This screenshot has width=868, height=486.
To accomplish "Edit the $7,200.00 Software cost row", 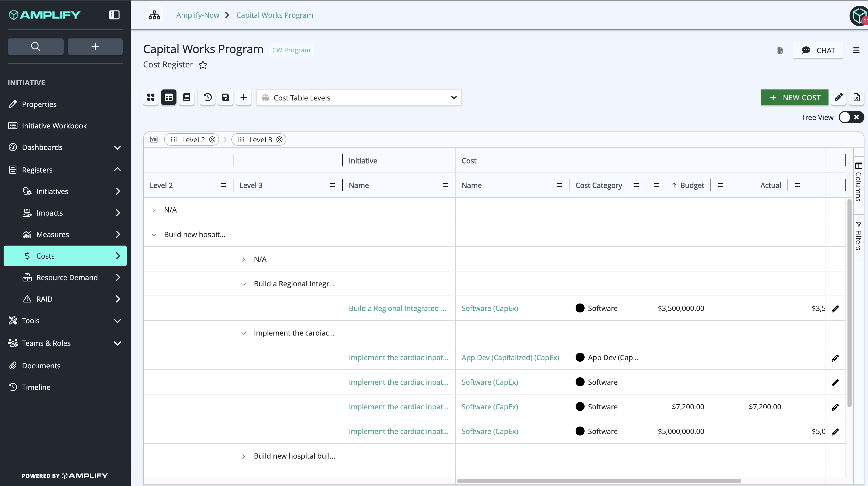I will pos(835,407).
